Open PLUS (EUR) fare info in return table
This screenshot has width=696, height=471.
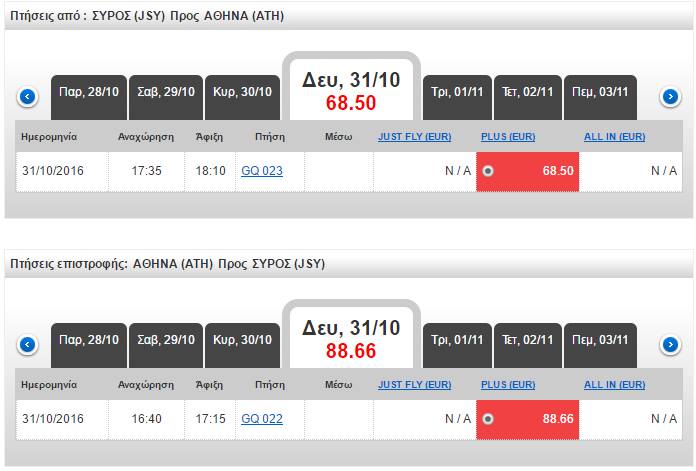click(506, 383)
